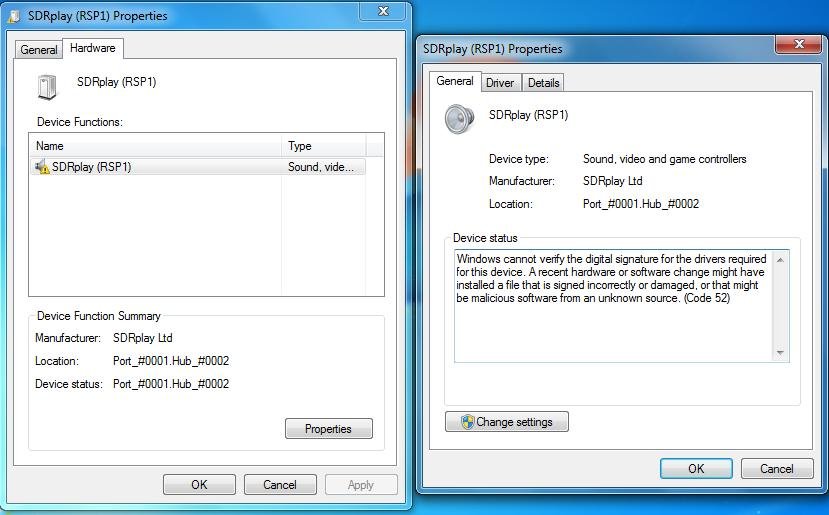
Task: Click the Change settings button
Action: pyautogui.click(x=507, y=422)
